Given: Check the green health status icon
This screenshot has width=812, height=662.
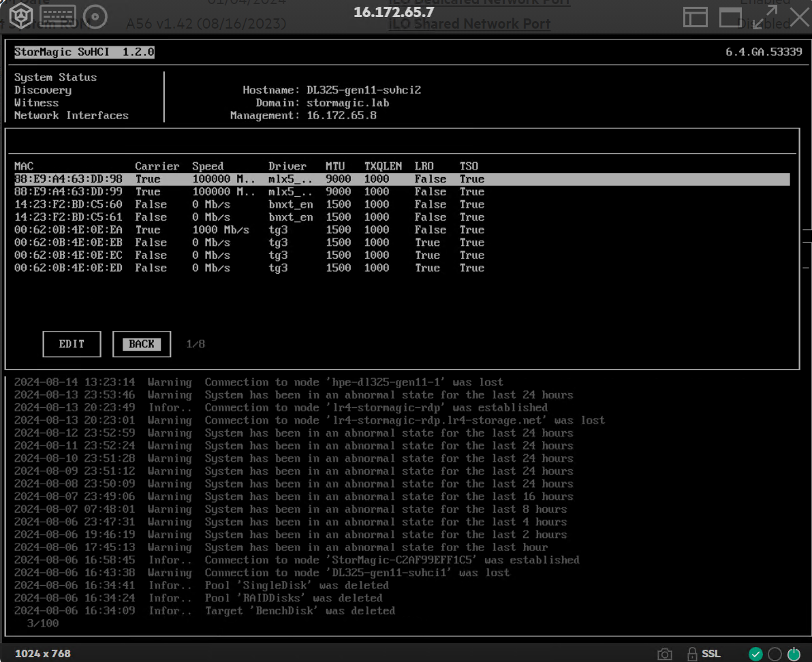Looking at the screenshot, I should pos(755,655).
